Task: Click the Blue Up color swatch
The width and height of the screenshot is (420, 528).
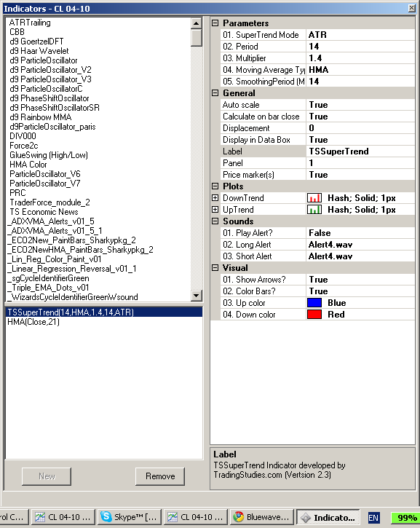Action: [x=314, y=303]
